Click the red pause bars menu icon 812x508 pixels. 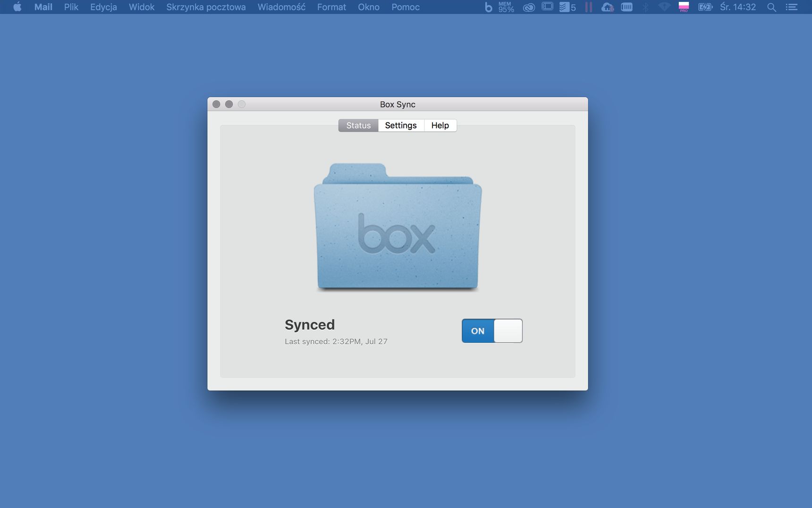[x=588, y=7]
